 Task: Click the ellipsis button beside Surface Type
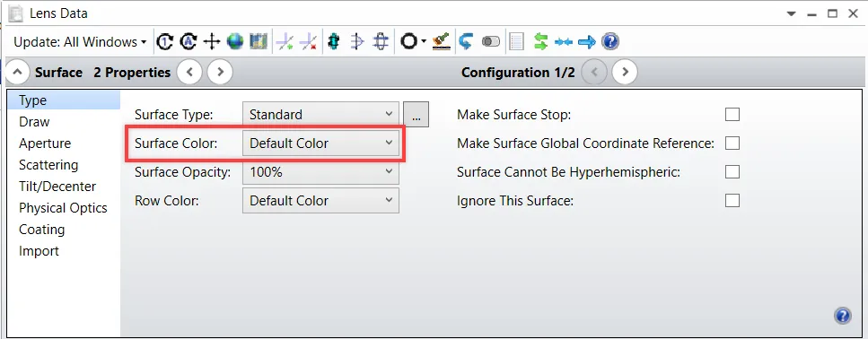416,115
